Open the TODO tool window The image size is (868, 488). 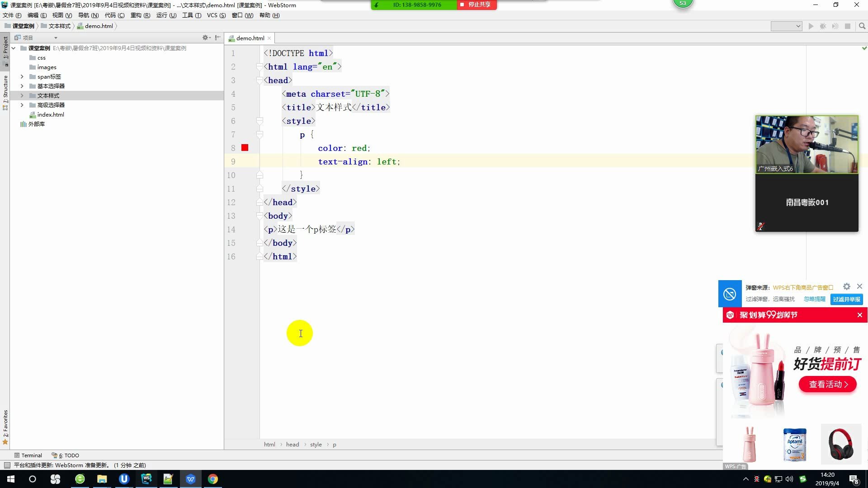[66, 455]
